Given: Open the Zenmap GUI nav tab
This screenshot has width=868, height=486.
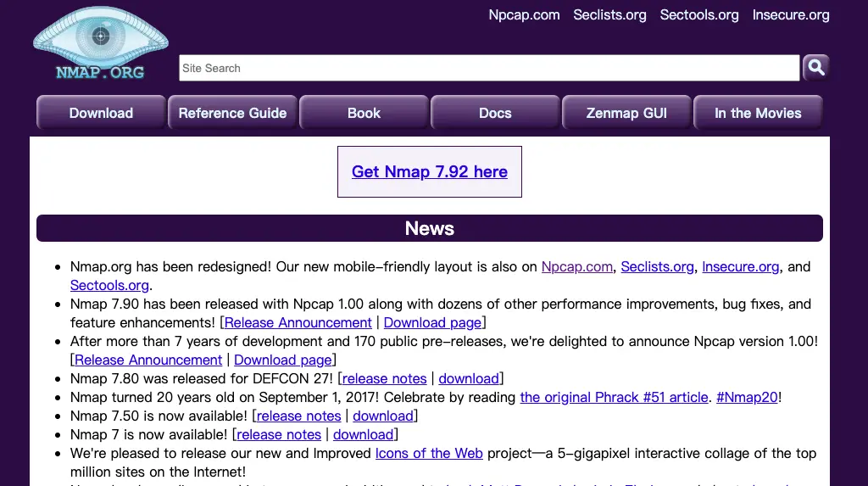Looking at the screenshot, I should [626, 113].
